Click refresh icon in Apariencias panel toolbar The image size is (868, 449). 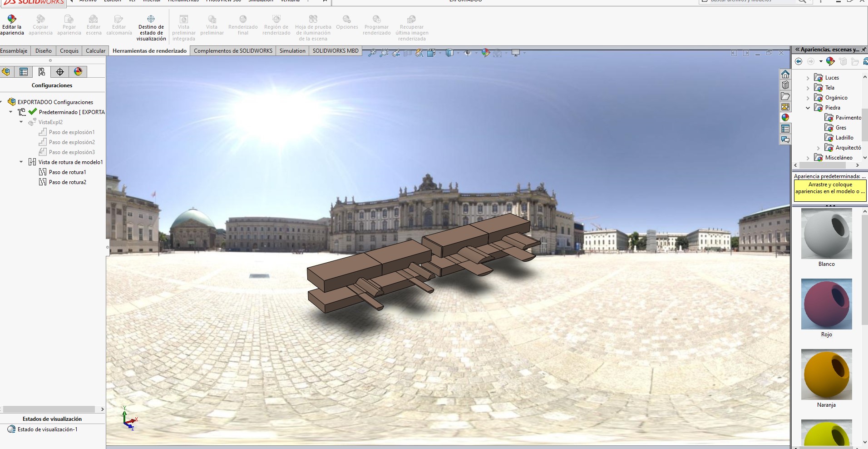(x=865, y=61)
